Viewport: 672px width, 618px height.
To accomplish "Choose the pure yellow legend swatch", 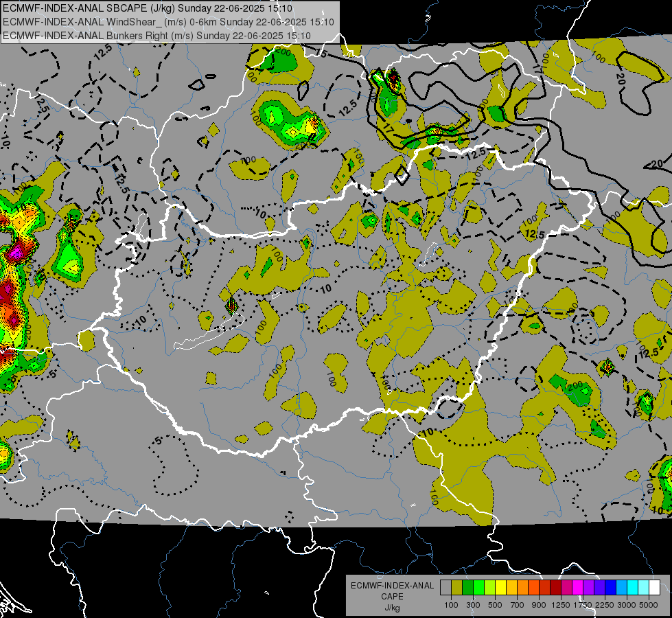I will (x=500, y=588).
